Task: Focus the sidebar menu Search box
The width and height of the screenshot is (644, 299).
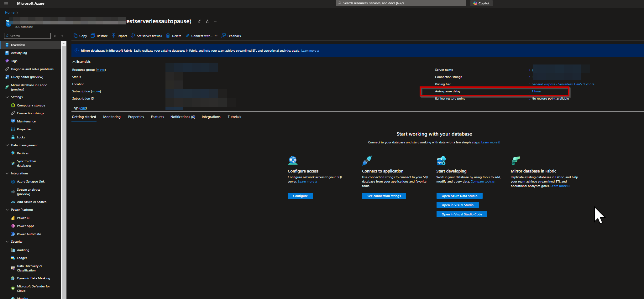Action: click(x=28, y=36)
